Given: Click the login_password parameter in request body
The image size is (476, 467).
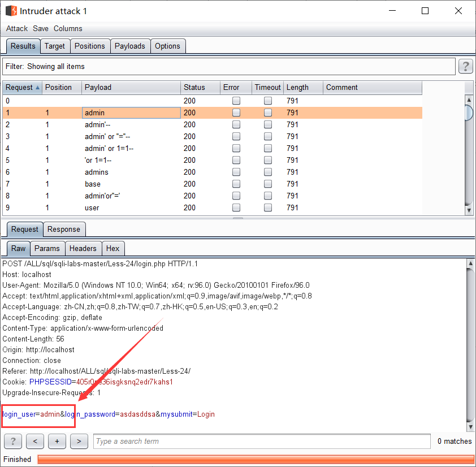Looking at the screenshot, I should point(90,414).
